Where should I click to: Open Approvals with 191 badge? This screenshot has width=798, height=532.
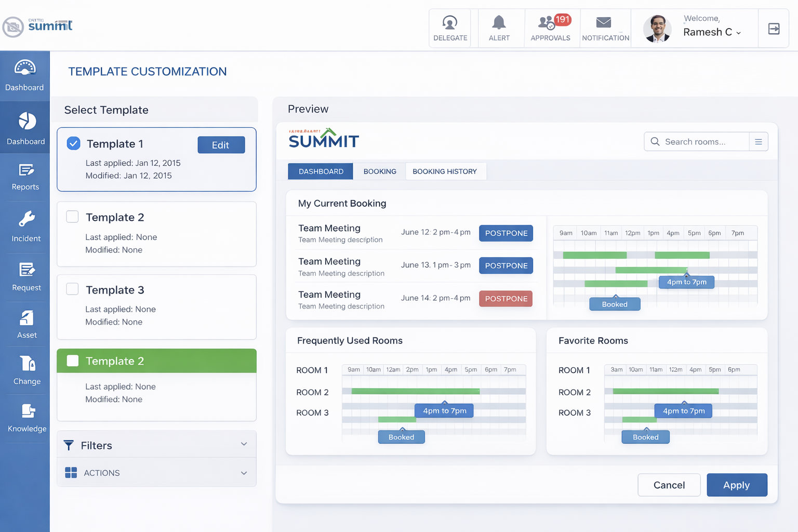[x=551, y=28]
